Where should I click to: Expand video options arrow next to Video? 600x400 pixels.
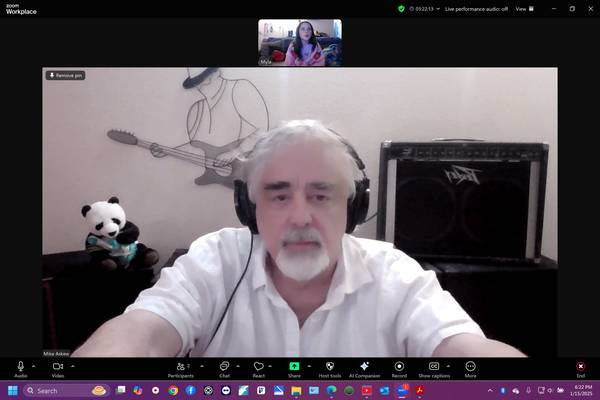[x=71, y=366]
